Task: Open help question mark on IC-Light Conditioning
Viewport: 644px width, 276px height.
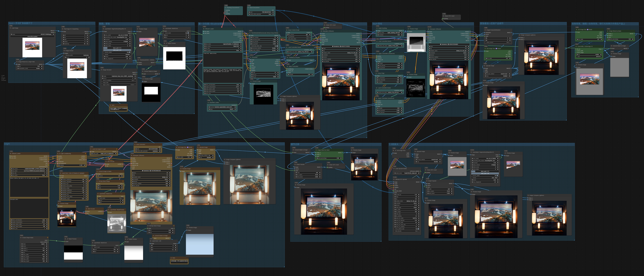Action: (86, 154)
